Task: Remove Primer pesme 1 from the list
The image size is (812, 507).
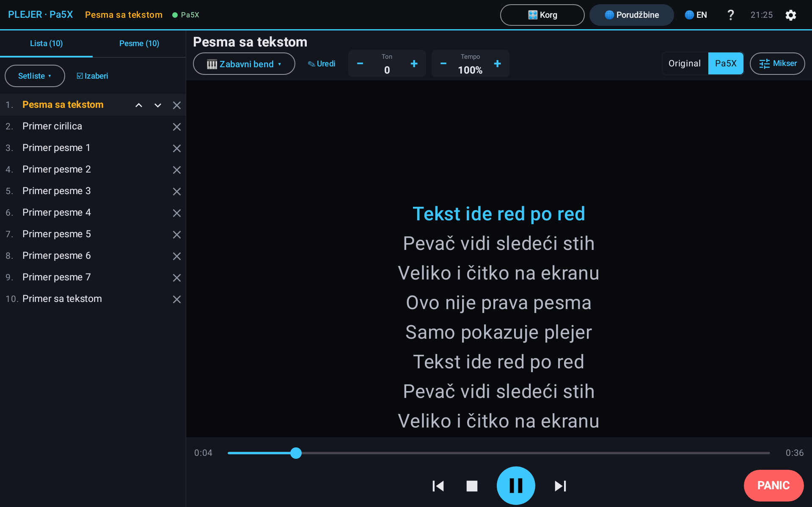Action: (177, 148)
